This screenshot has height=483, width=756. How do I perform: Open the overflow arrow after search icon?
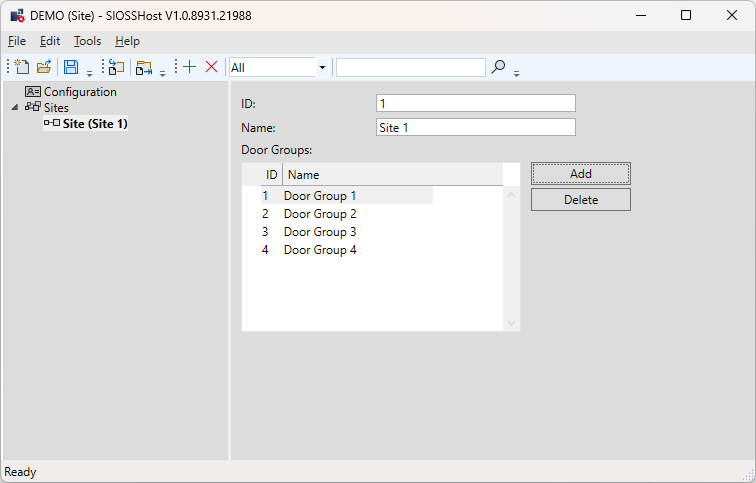(516, 72)
